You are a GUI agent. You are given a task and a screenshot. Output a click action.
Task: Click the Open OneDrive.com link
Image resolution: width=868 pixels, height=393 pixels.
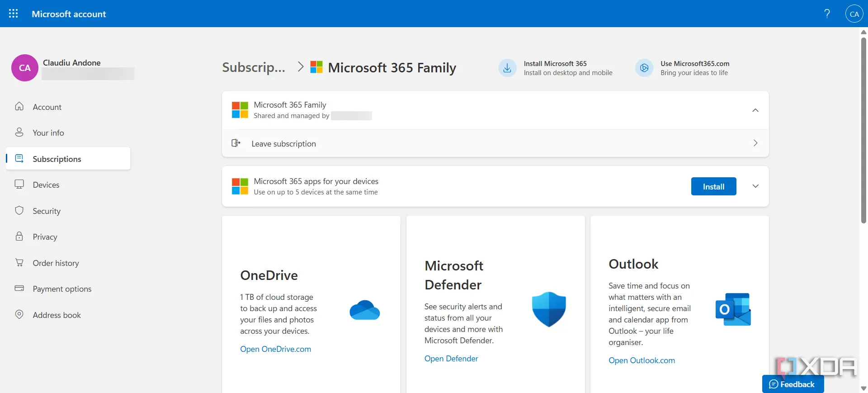click(x=275, y=349)
